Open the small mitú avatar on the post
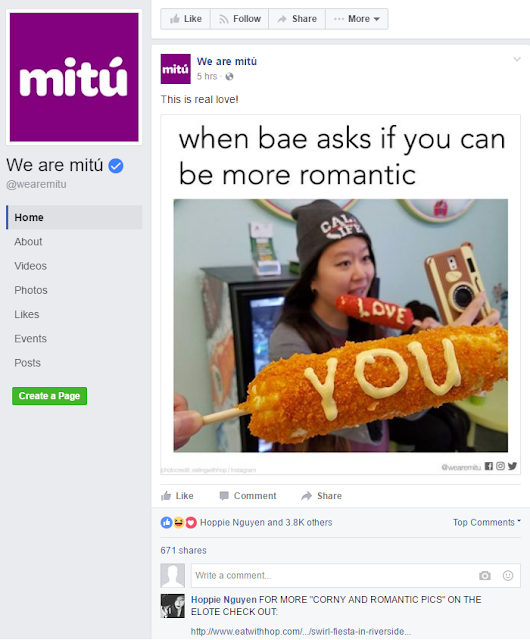Screen dimensions: 530x640 [176, 69]
